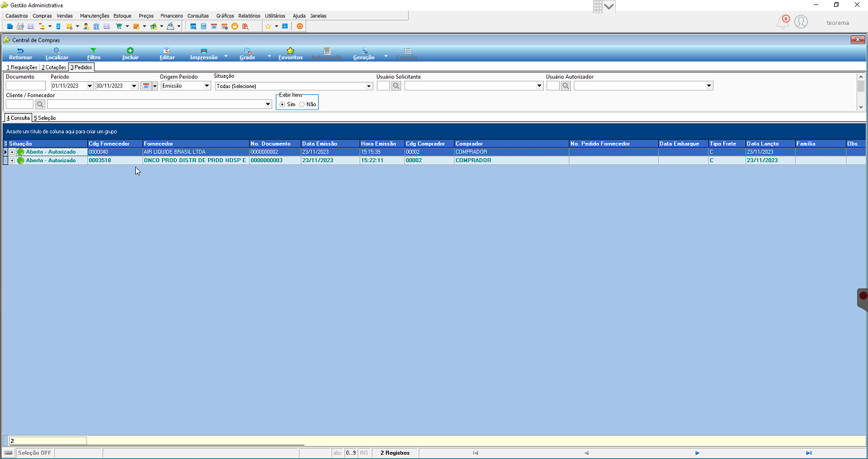
Task: Select the Não radio button
Action: tap(301, 104)
